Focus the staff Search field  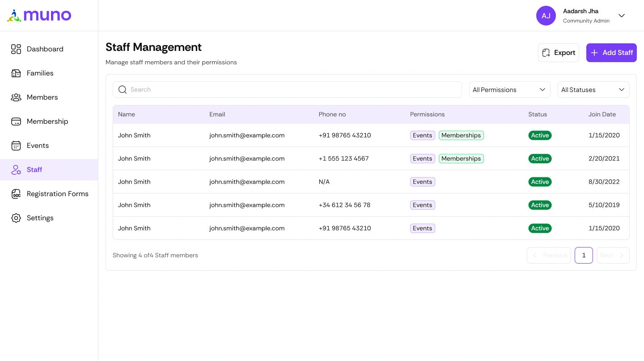click(287, 90)
